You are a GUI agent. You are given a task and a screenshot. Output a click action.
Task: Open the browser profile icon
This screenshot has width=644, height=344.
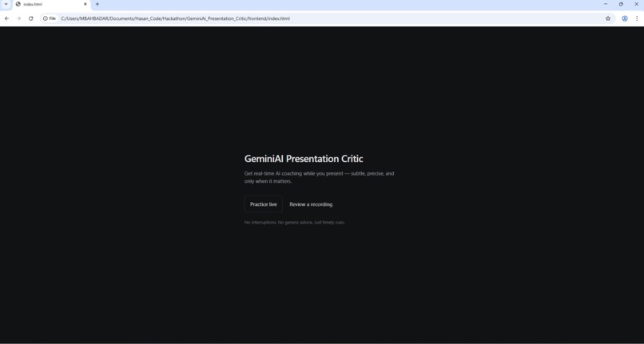625,18
